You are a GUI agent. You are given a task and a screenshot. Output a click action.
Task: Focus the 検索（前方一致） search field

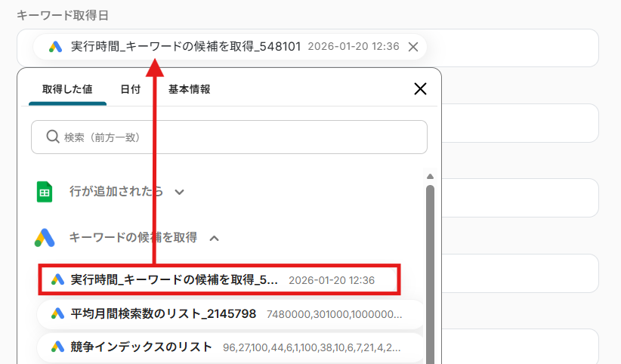229,137
